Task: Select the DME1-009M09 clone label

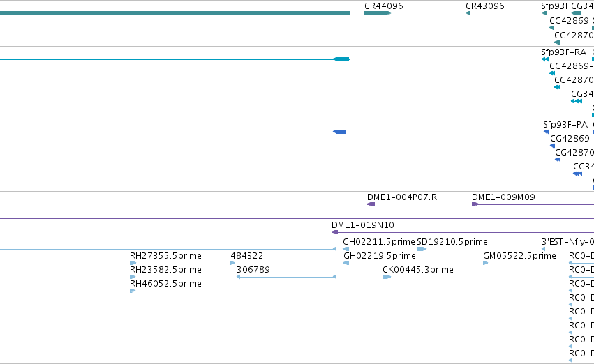Action: point(503,197)
